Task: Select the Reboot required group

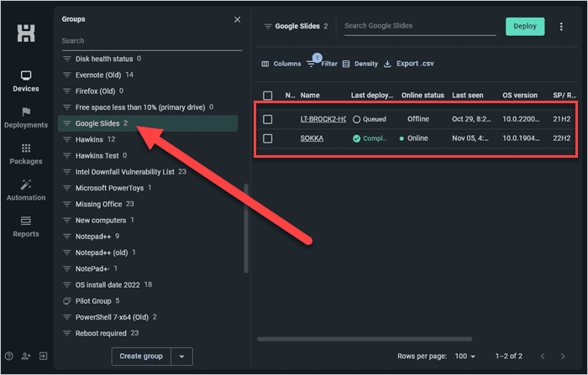Action: click(148, 333)
